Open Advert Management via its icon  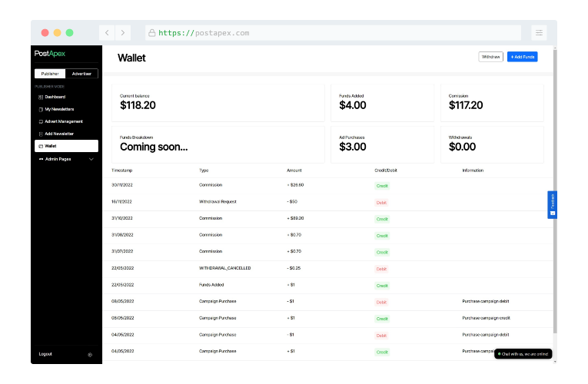(41, 121)
